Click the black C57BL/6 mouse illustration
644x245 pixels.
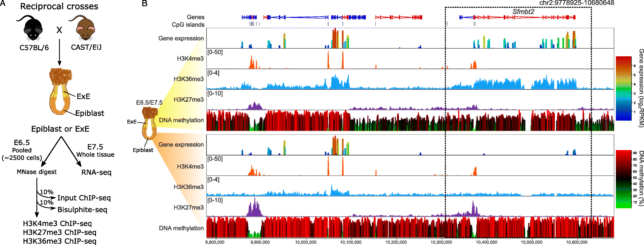(30, 28)
